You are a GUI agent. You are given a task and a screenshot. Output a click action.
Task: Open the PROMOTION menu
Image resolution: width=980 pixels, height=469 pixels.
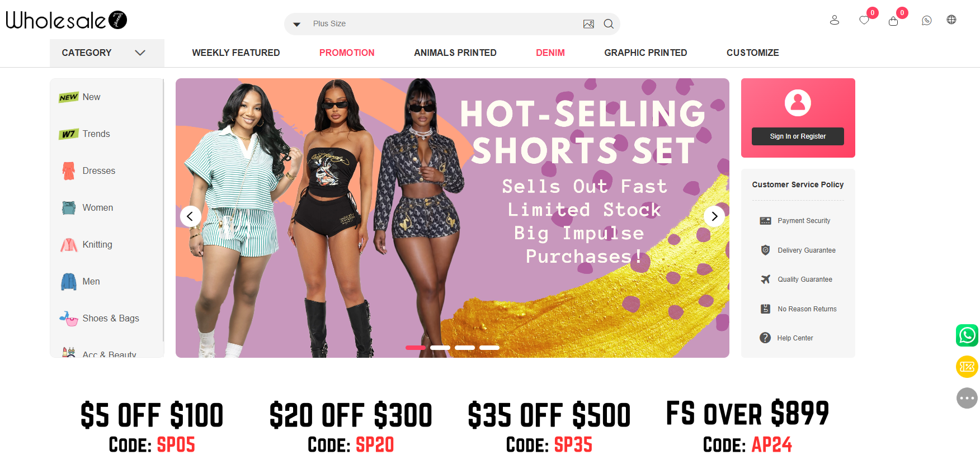click(x=347, y=53)
